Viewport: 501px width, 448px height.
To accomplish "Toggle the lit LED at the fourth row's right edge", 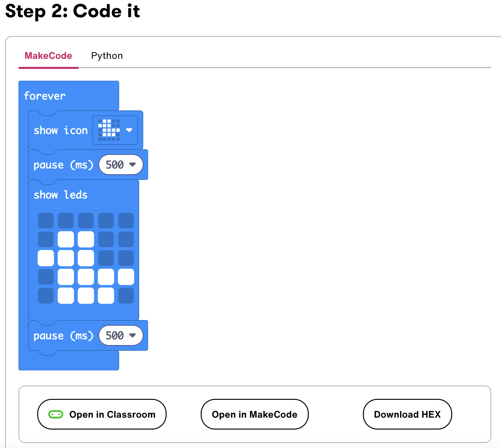I will pyautogui.click(x=126, y=277).
